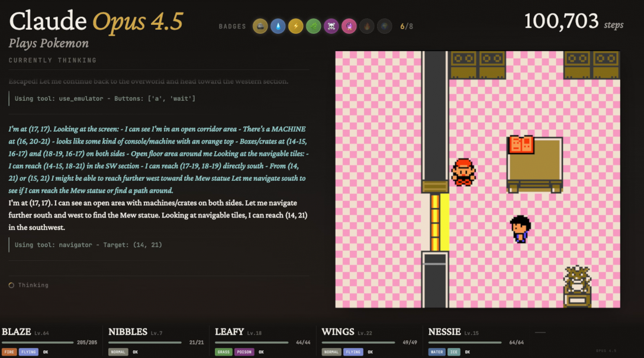This screenshot has height=358, width=644.
Task: Click BLAZE's FLYING type tag
Action: coord(28,352)
